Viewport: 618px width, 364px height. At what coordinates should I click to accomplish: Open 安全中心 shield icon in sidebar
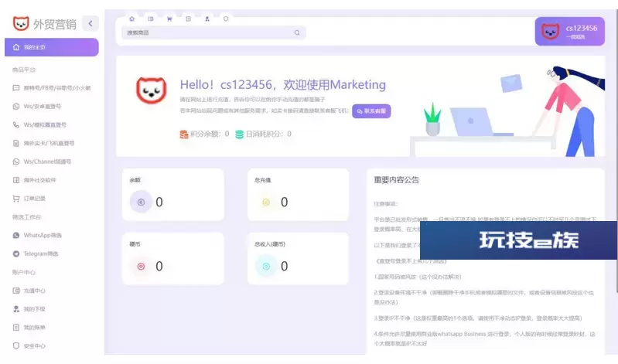click(16, 346)
